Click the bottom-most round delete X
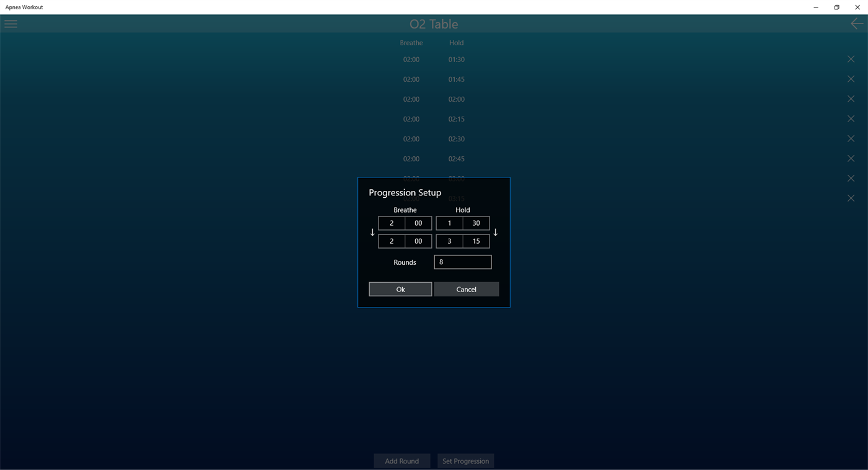This screenshot has height=470, width=868. 851,198
